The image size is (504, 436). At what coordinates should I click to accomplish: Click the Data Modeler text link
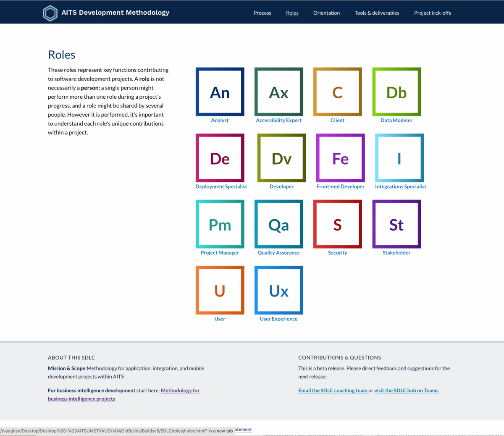click(x=396, y=121)
